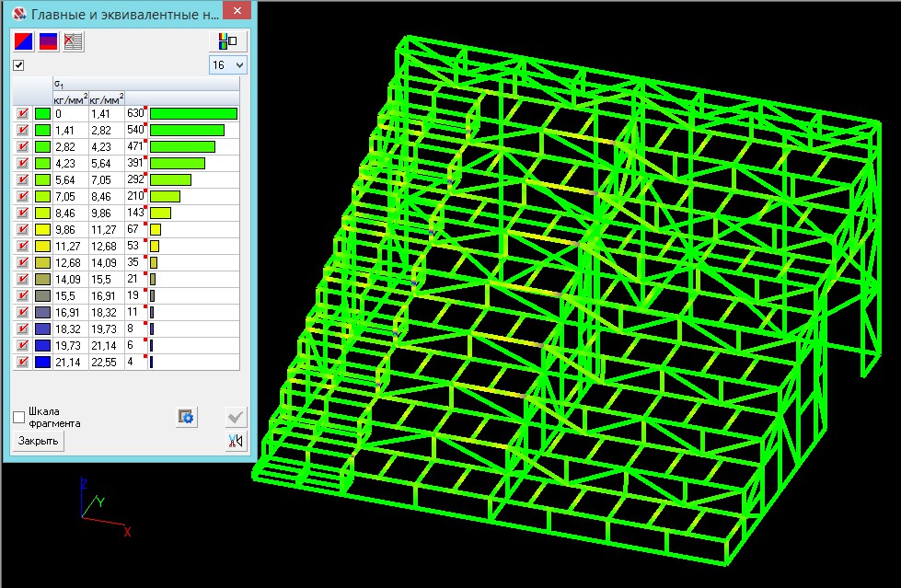Image resolution: width=901 pixels, height=588 pixels.
Task: Uncheck the row checkbox for range 21,14 – 22,55
Action: tap(22, 363)
